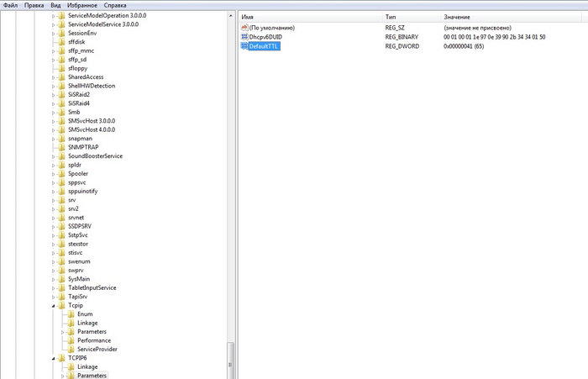
Task: Open the Избранное menu
Action: click(x=82, y=5)
